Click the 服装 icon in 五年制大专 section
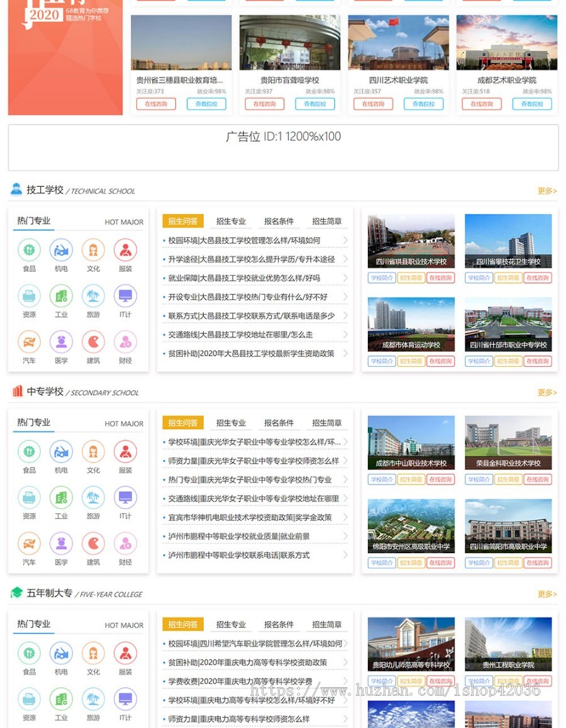The height and width of the screenshot is (728, 566). coord(125,654)
